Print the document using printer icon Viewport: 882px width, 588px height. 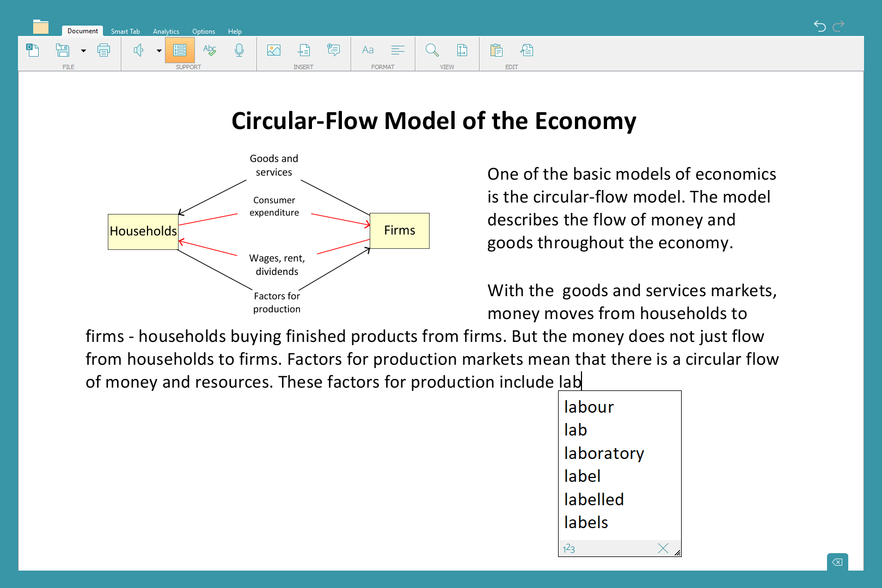point(103,51)
